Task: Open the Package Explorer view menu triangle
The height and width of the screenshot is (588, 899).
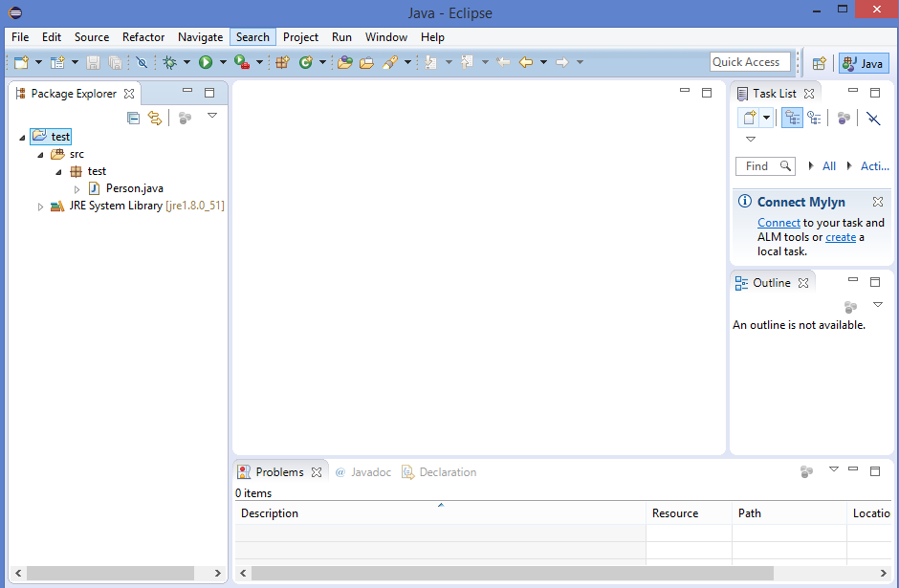Action: (x=212, y=116)
